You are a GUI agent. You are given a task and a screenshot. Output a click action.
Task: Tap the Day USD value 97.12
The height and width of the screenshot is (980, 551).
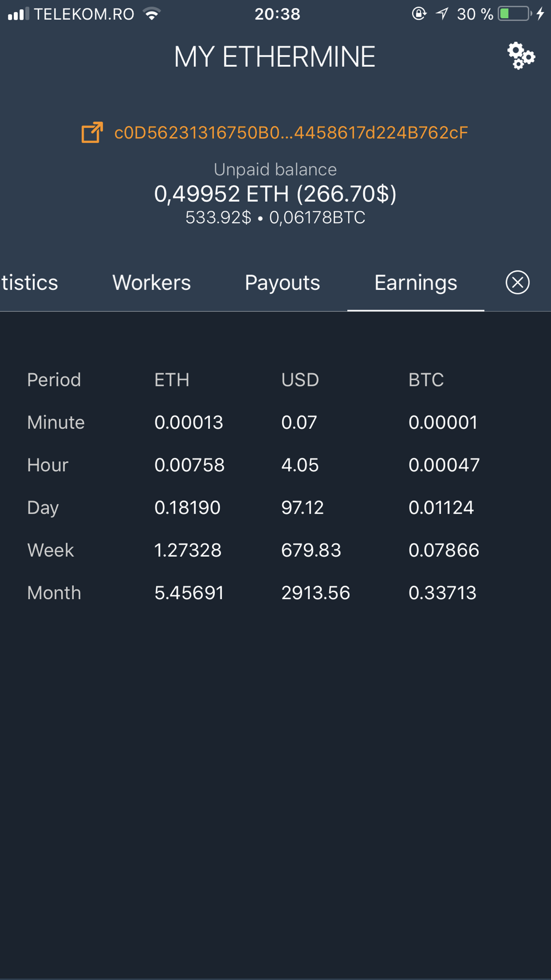[302, 508]
